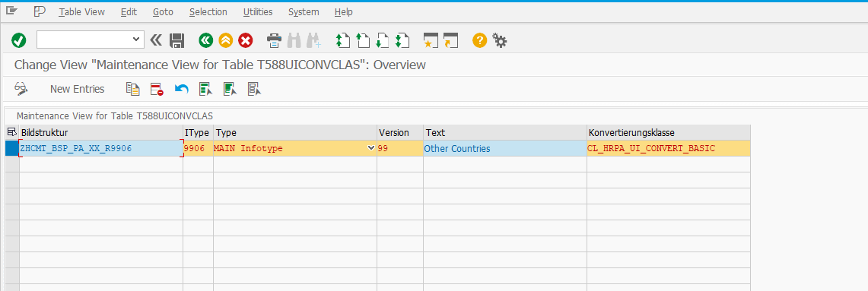Click the Type column header
The height and width of the screenshot is (291, 868).
pos(295,133)
